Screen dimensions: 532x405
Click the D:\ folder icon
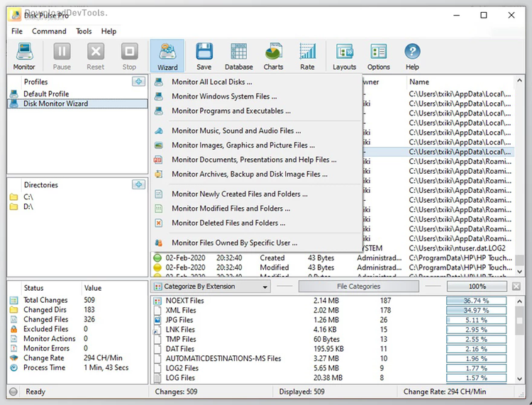(14, 206)
